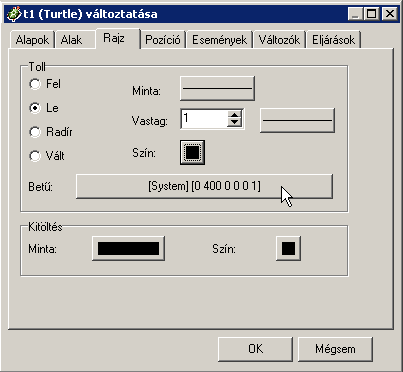Select the Vált radio button
This screenshot has width=403, height=372.
coord(35,156)
